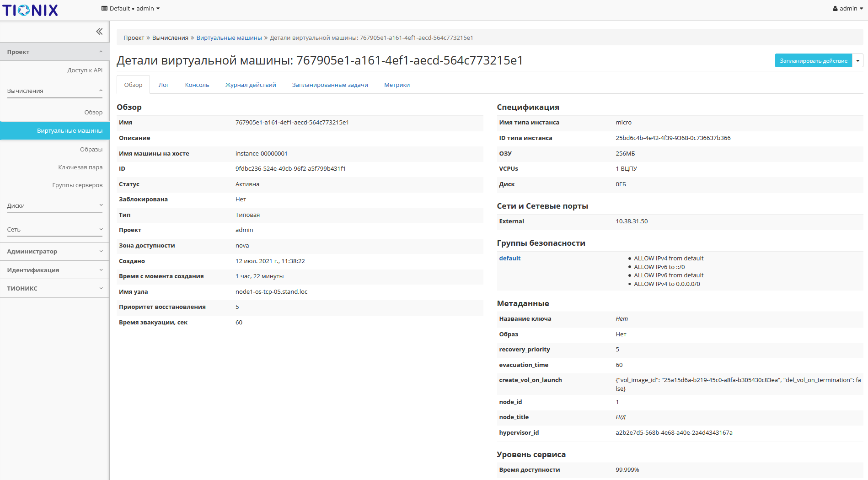Open the dropdown arrow next to Запланировать действие
868x480 pixels.
click(x=858, y=60)
